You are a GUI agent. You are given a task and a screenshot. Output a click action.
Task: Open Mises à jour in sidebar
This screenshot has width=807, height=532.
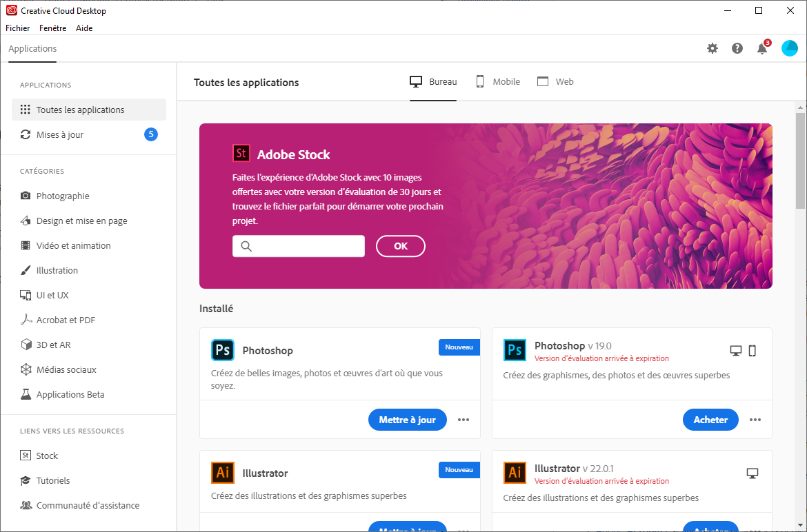88,134
